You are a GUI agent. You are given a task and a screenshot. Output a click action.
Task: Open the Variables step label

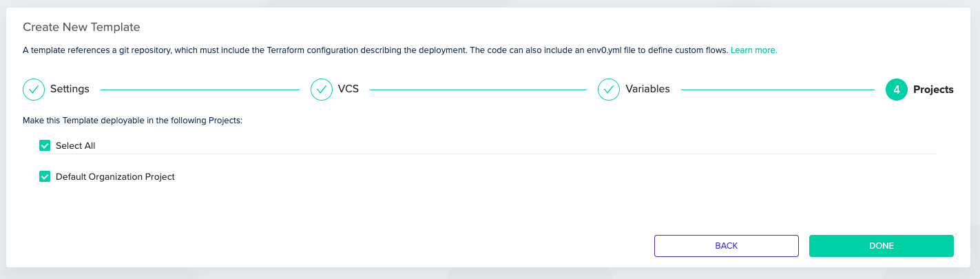pyautogui.click(x=647, y=90)
